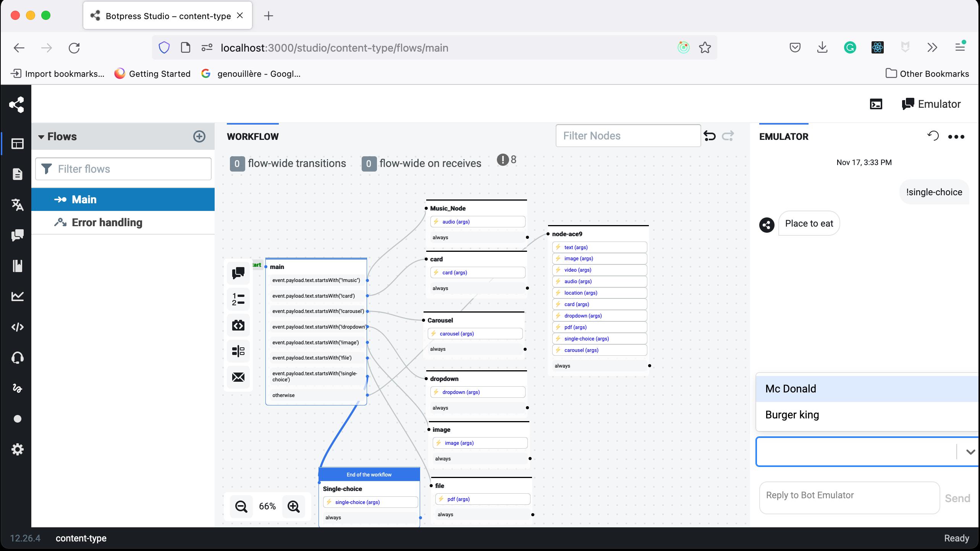This screenshot has width=980, height=551.
Task: Select the envelope node tool icon
Action: click(238, 377)
